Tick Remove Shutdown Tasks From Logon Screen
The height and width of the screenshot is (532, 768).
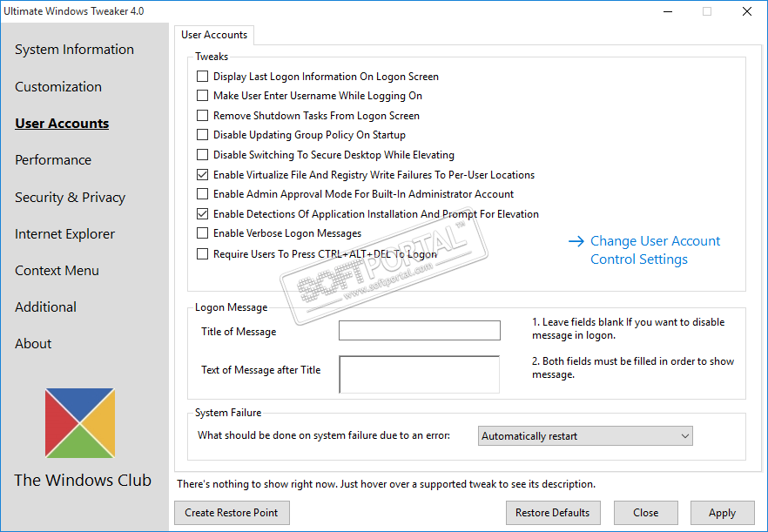pos(202,116)
